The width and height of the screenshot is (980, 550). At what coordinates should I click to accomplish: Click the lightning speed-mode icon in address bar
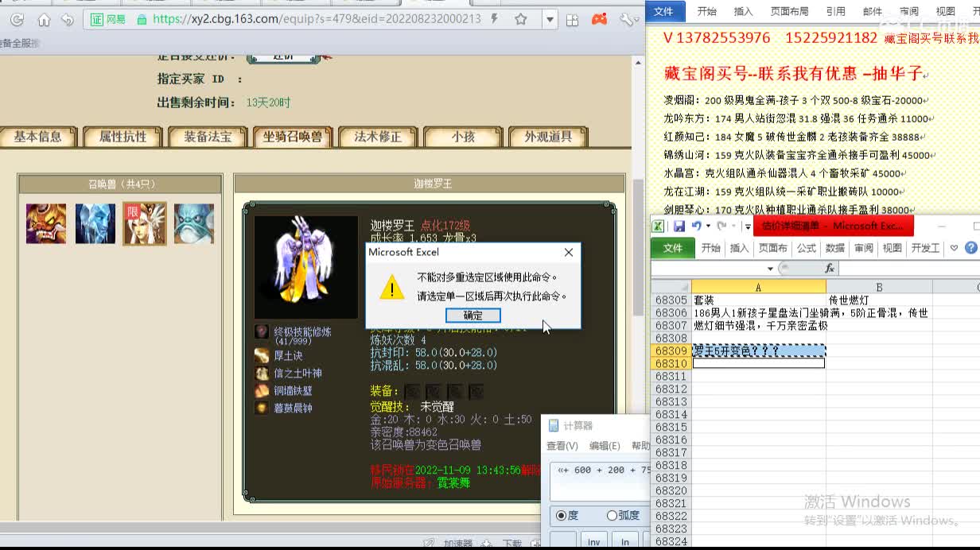point(496,18)
